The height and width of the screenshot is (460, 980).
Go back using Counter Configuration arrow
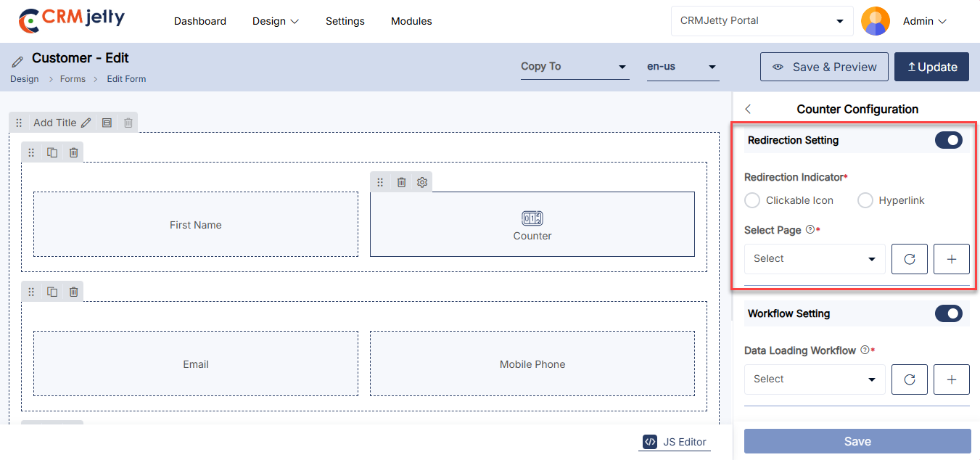(748, 109)
